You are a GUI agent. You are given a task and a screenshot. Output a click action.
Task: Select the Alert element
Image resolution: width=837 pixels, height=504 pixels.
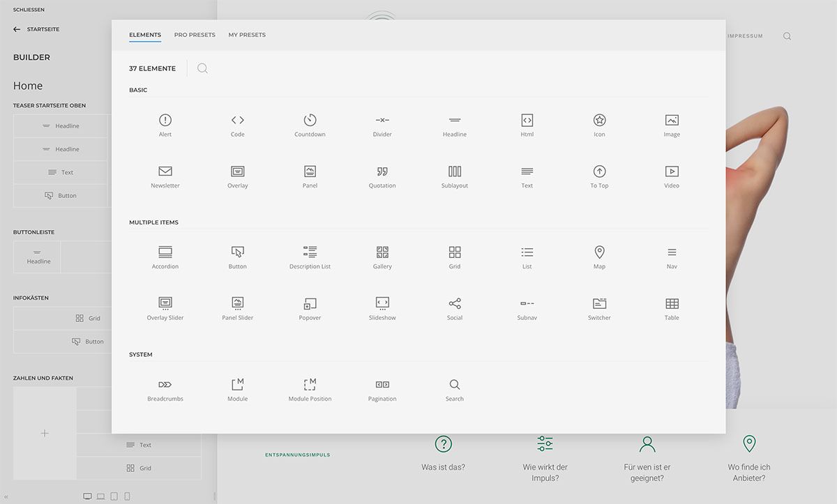165,125
